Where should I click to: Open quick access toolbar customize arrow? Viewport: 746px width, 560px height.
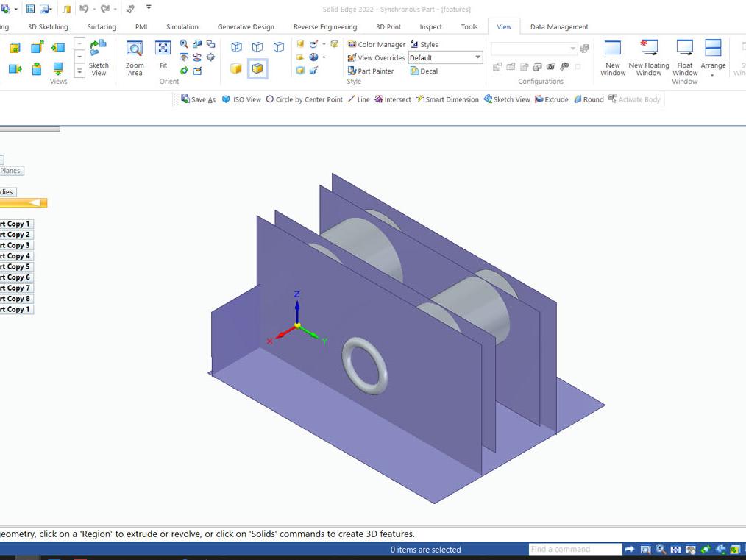[x=149, y=7]
